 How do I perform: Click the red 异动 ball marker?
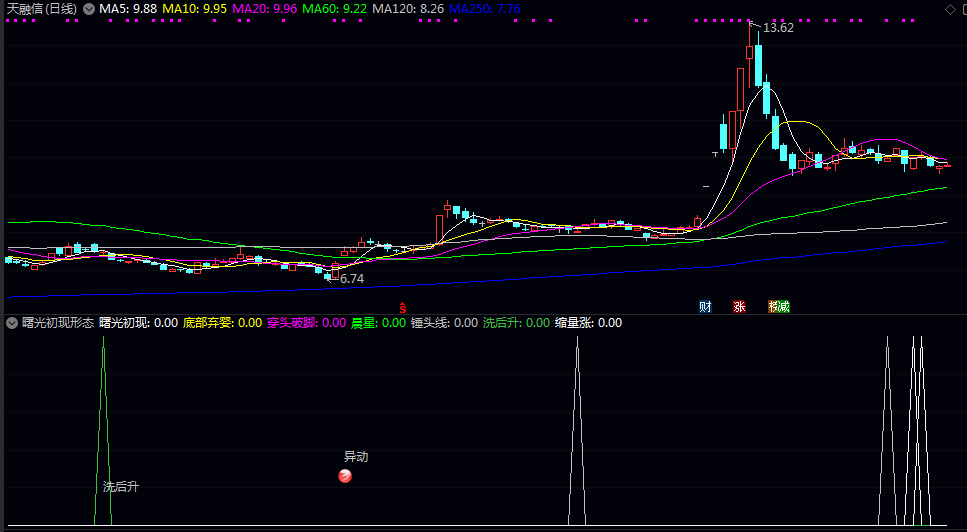click(x=345, y=476)
